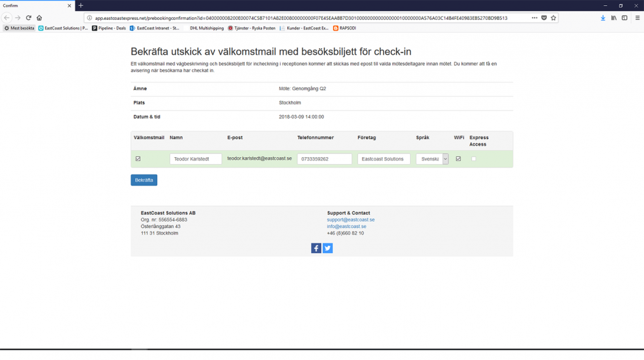Uncheck the Välkomstmail checkbox
The height and width of the screenshot is (360, 644).
(x=138, y=159)
